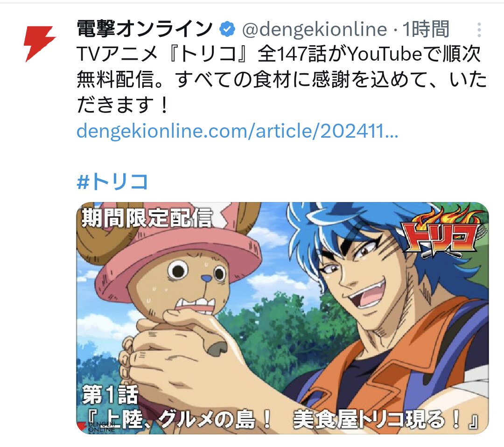Click the tweet body text about 全147話

[281, 79]
